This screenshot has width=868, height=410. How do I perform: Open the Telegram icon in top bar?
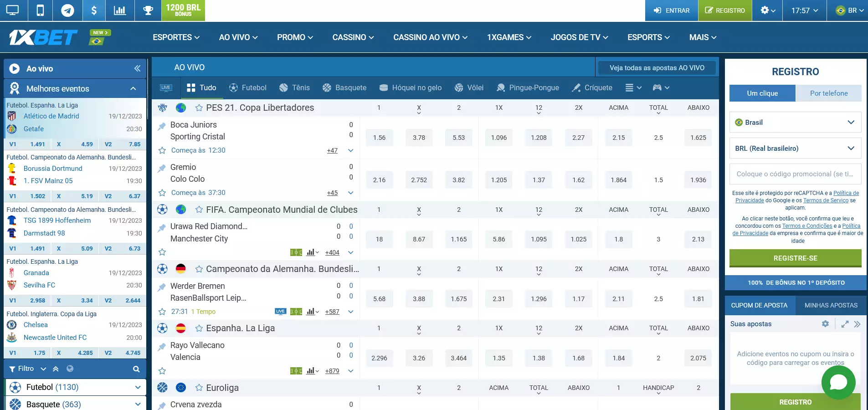pos(67,10)
